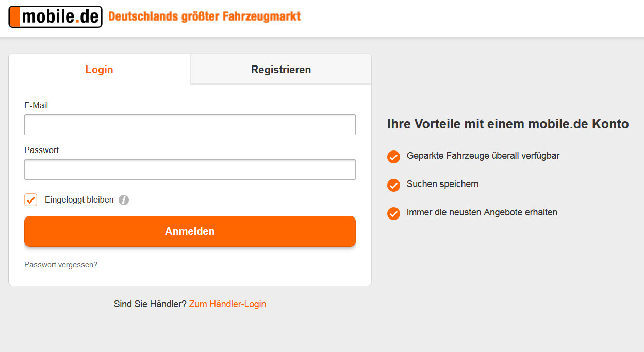
Task: Click the mobile.de logo
Action: pyautogui.click(x=56, y=16)
